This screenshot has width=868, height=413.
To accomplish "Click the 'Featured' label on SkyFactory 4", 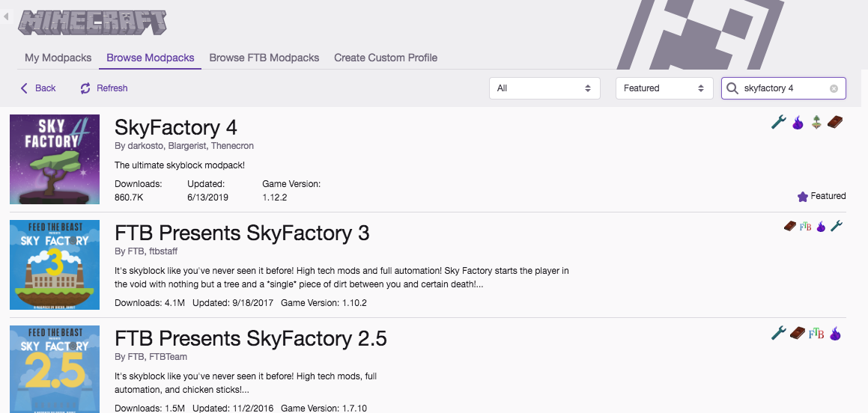I will 828,196.
